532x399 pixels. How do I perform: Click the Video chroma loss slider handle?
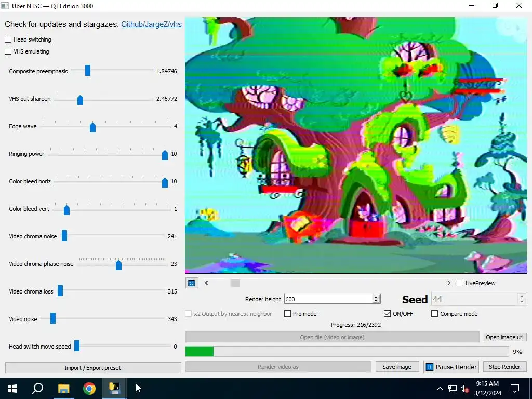tap(60, 290)
